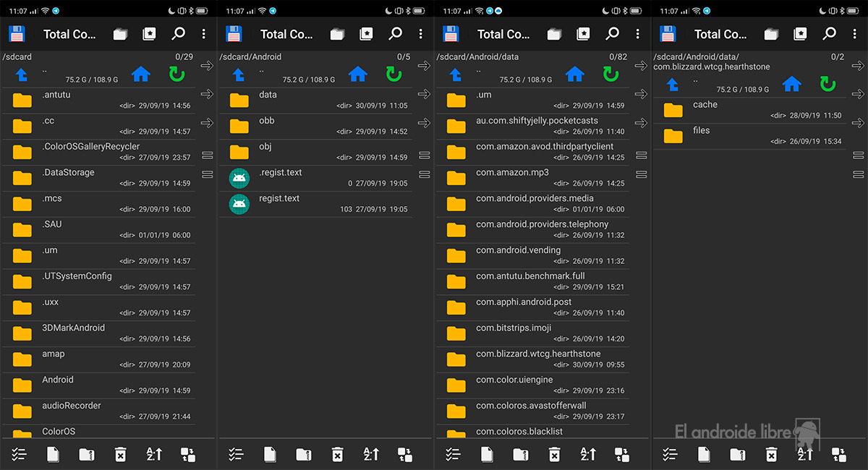Tap swap panels icon in /sdcard panel

pyautogui.click(x=188, y=454)
